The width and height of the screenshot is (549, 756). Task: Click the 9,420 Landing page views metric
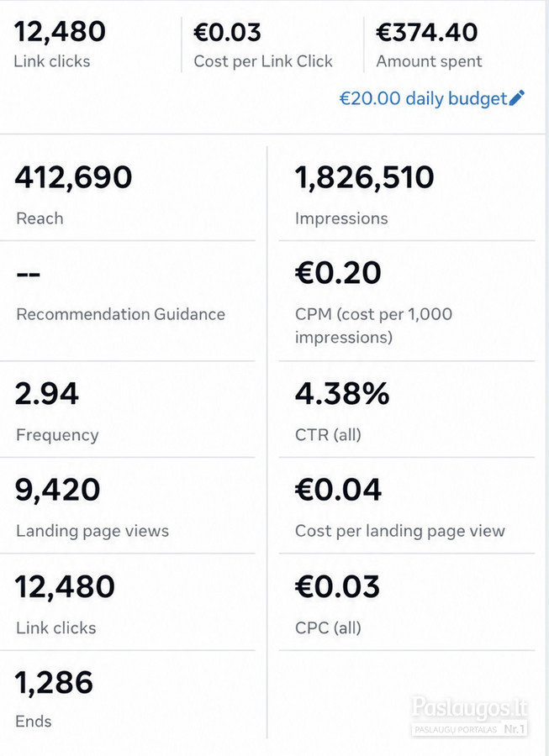pos(128,506)
